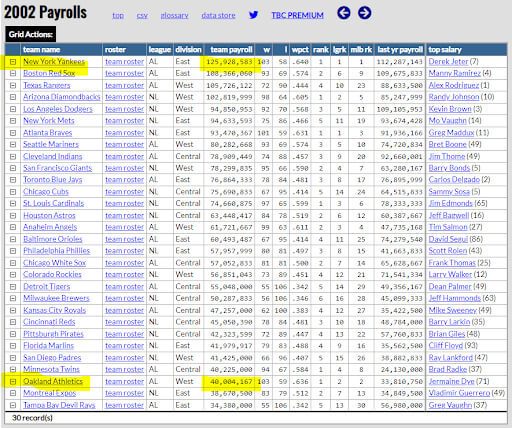Toggle expander for Houston Astros row

[13, 216]
